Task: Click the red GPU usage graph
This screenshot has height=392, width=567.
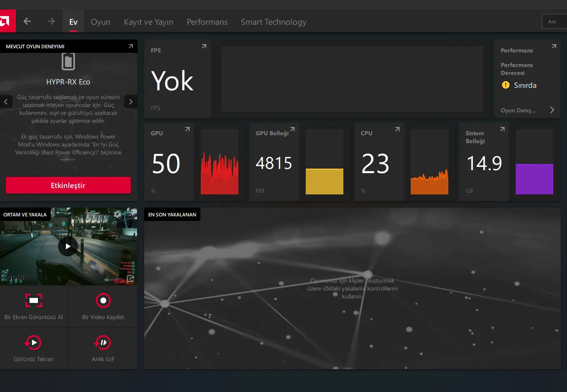Action: click(x=220, y=173)
